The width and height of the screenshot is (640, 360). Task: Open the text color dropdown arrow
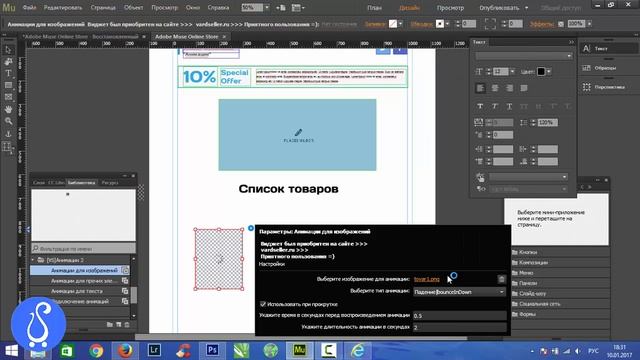click(549, 71)
